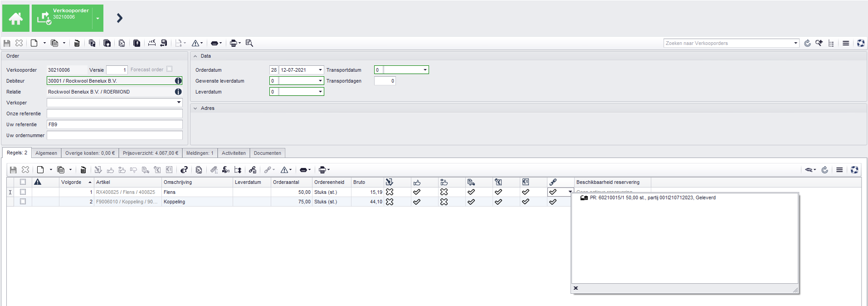This screenshot has height=306, width=868.
Task: Save the sales order in top toolbar
Action: (7, 43)
